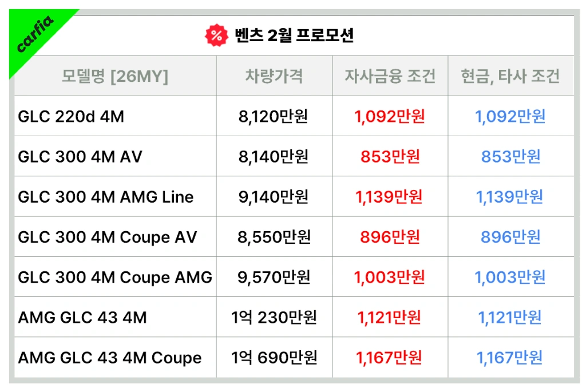The width and height of the screenshot is (586, 392).
Task: Click the red 1,003만원 financing discount
Action: pyautogui.click(x=389, y=278)
